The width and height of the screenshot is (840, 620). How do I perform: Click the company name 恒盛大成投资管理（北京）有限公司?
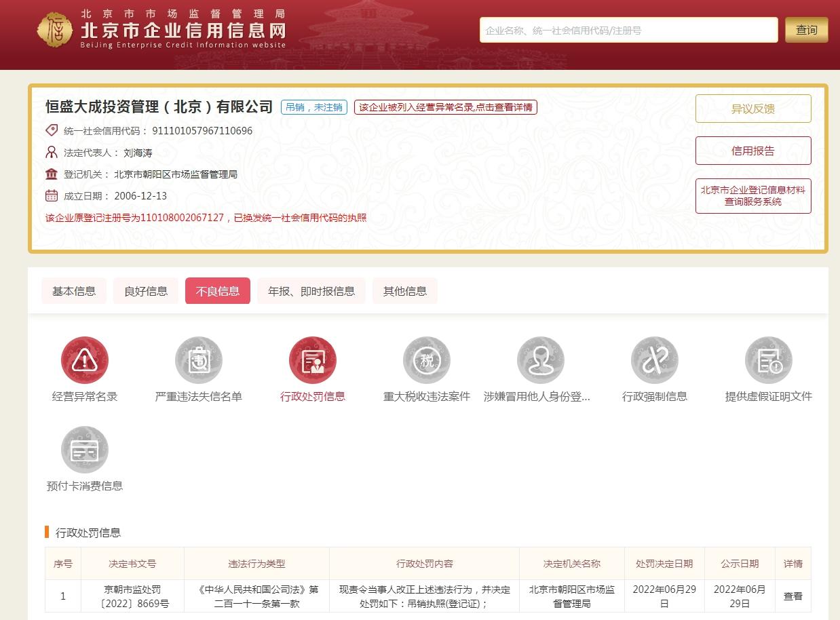tap(159, 106)
